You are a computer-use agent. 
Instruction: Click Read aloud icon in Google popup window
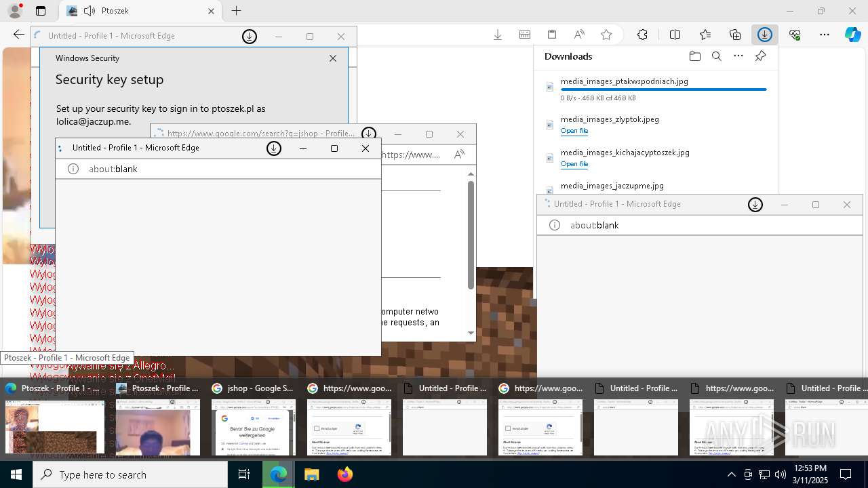click(459, 155)
